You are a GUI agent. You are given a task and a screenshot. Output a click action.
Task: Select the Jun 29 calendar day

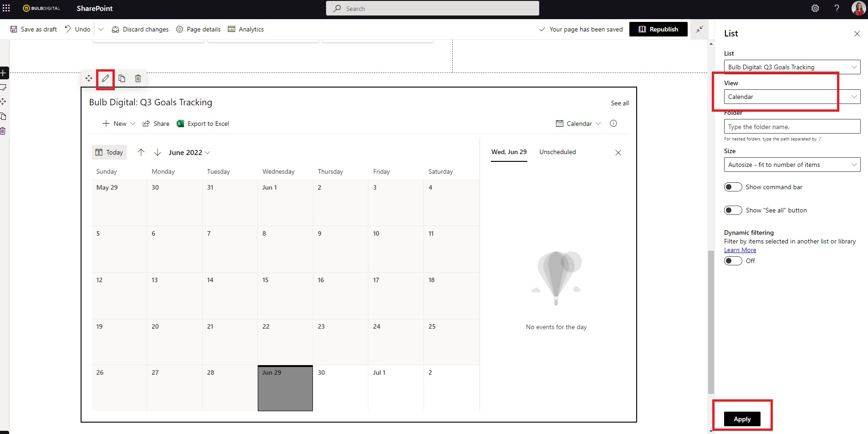285,388
